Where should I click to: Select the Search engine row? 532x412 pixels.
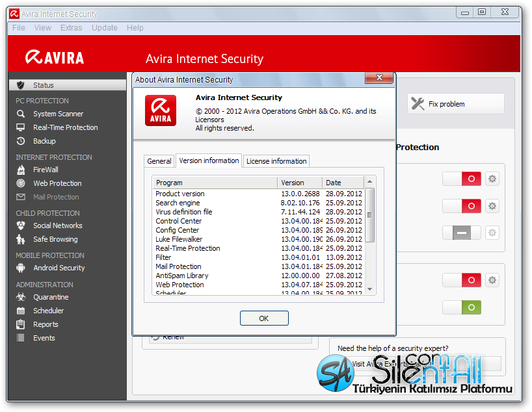pos(259,203)
